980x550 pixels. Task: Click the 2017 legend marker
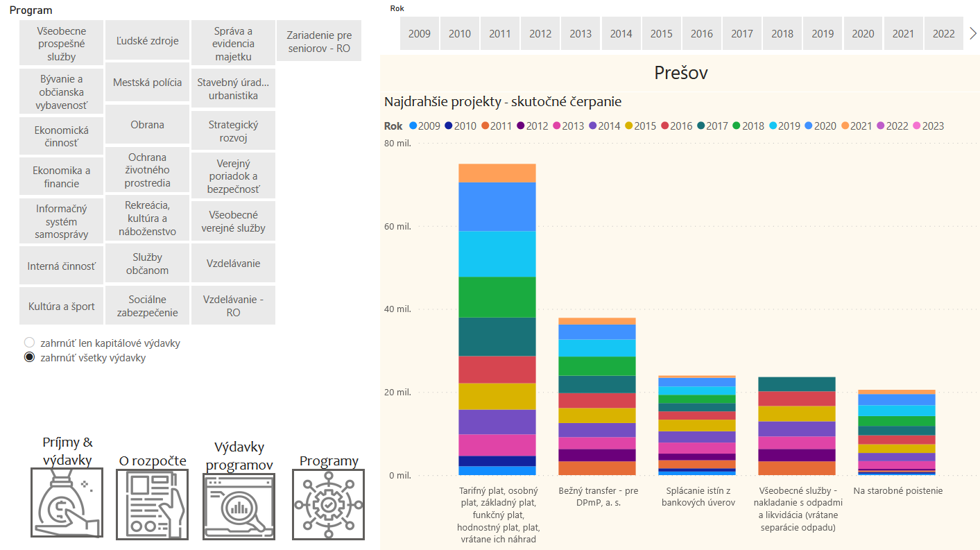(x=701, y=126)
